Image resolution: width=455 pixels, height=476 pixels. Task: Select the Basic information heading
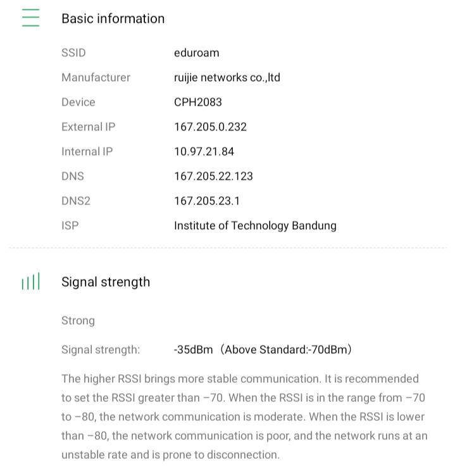point(113,18)
